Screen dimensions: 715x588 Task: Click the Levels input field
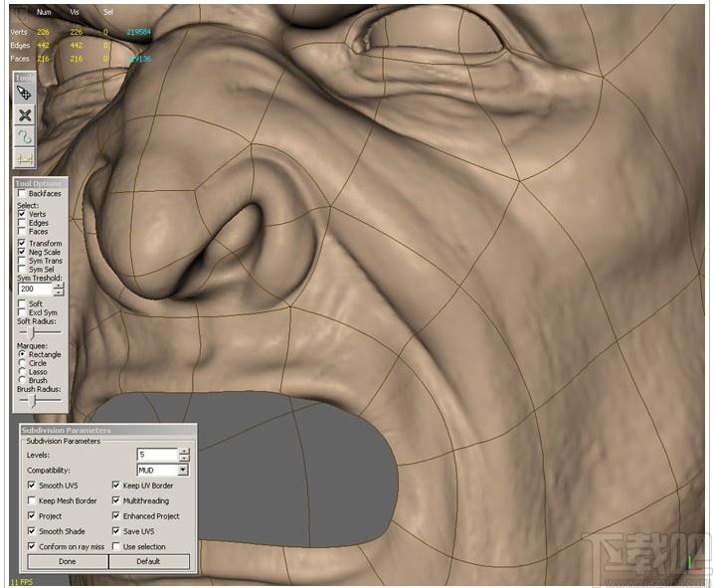pyautogui.click(x=157, y=455)
